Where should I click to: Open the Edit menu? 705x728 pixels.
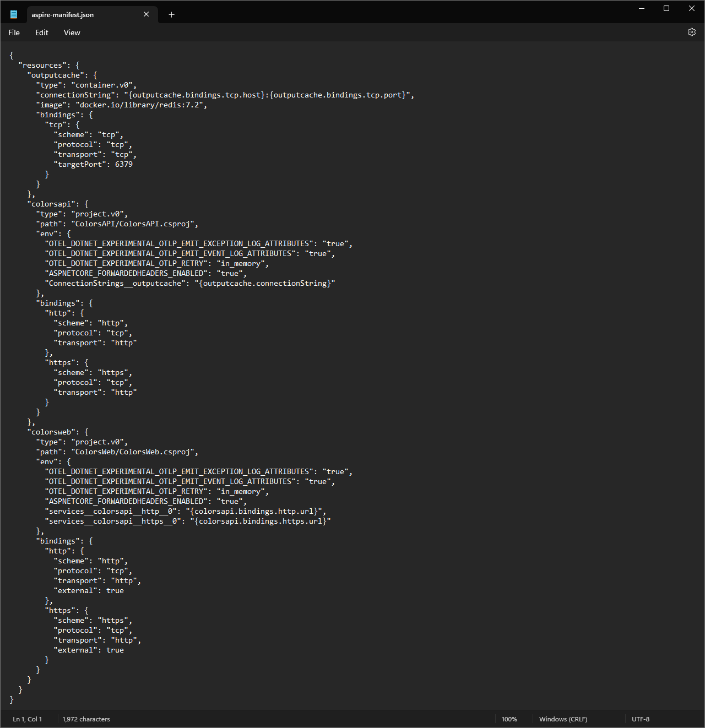coord(41,32)
